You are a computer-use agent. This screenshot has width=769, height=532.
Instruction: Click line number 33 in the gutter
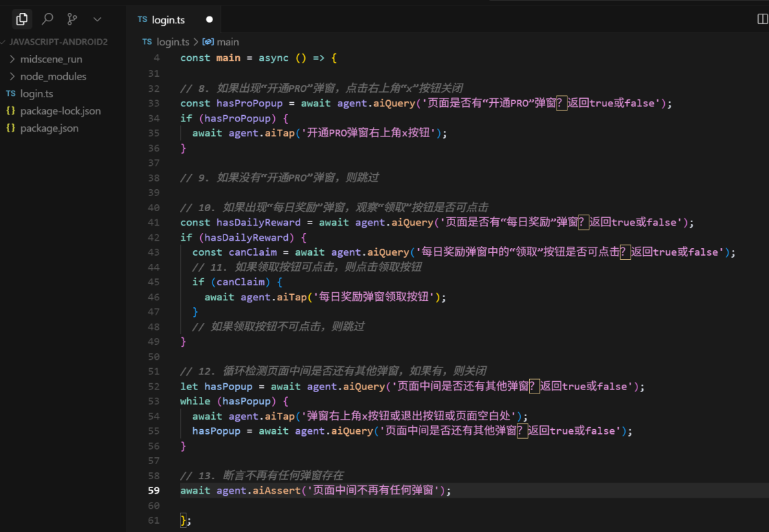(x=154, y=103)
